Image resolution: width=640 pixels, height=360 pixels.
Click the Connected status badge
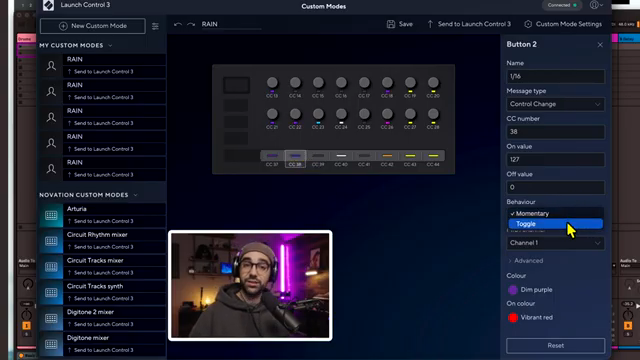pyautogui.click(x=562, y=5)
